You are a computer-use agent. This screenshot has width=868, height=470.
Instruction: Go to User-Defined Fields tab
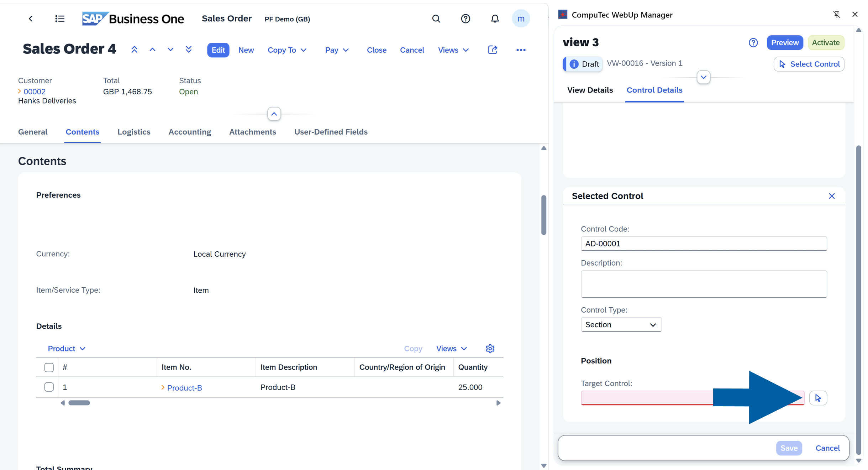tap(331, 132)
